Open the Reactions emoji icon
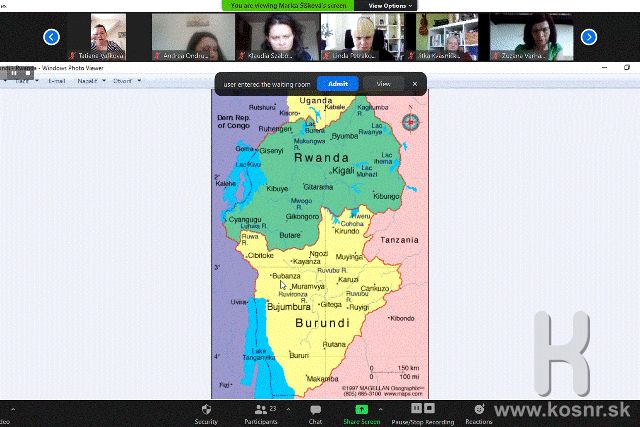Image resolution: width=640 pixels, height=427 pixels. (479, 410)
